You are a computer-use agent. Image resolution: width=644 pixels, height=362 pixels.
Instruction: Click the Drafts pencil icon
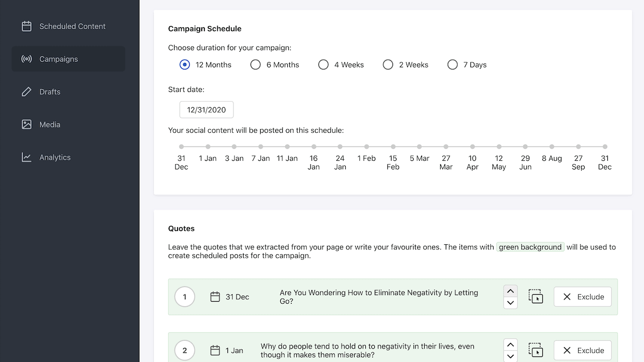(27, 92)
